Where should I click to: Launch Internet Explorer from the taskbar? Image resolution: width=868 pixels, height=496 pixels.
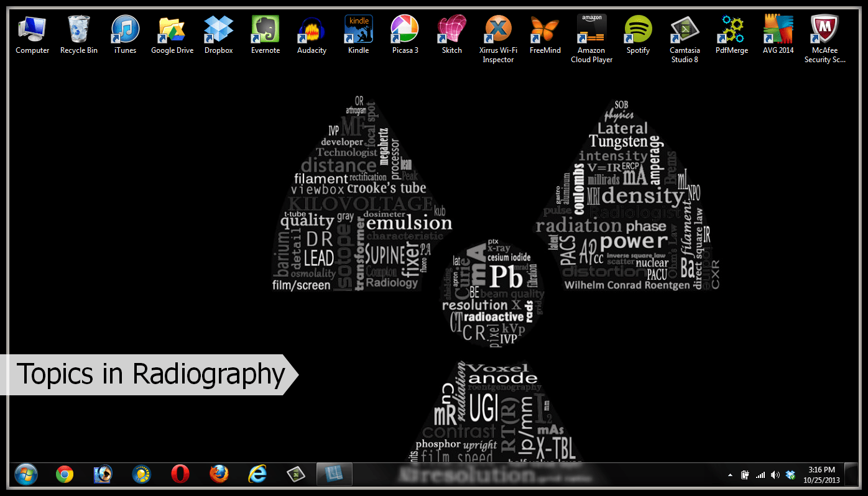point(257,474)
